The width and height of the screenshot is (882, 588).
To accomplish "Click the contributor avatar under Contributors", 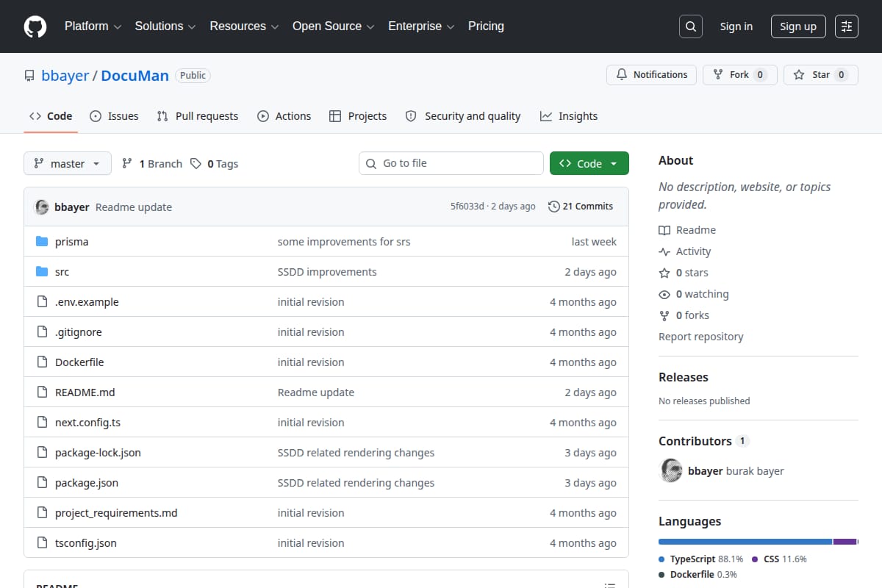I will 671,470.
